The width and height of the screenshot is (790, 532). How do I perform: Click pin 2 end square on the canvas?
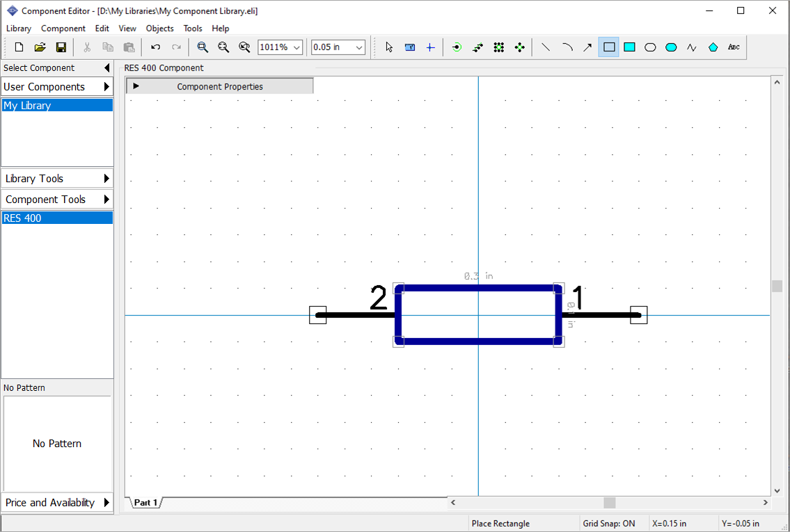coord(318,315)
